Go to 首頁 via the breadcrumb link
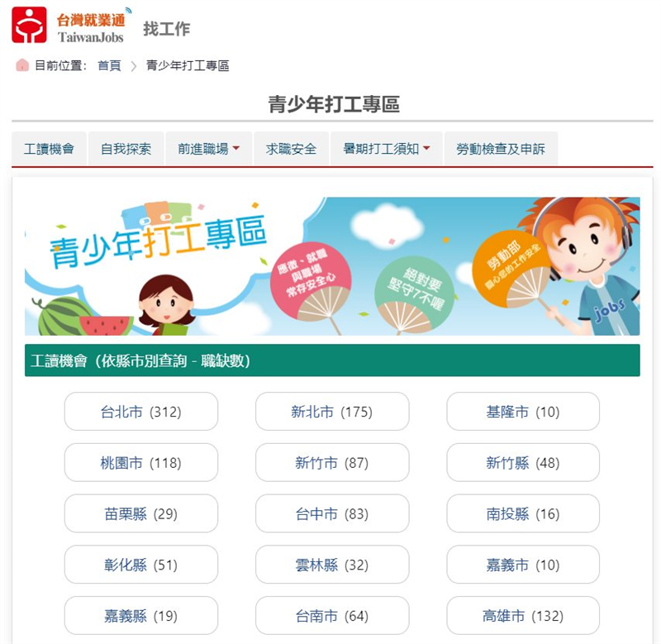 click(x=110, y=66)
